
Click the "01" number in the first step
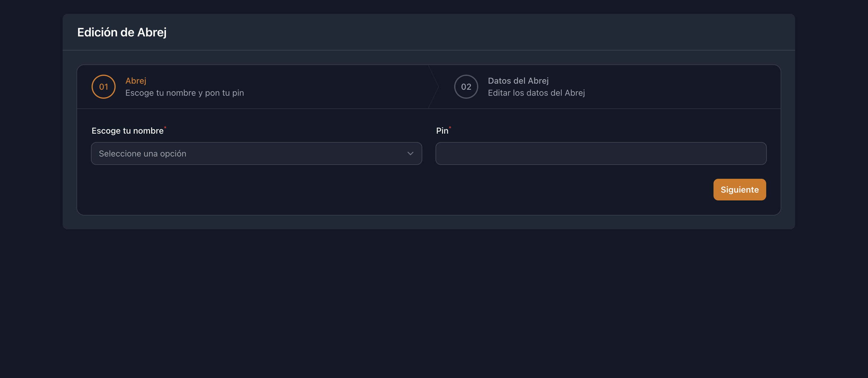click(103, 87)
